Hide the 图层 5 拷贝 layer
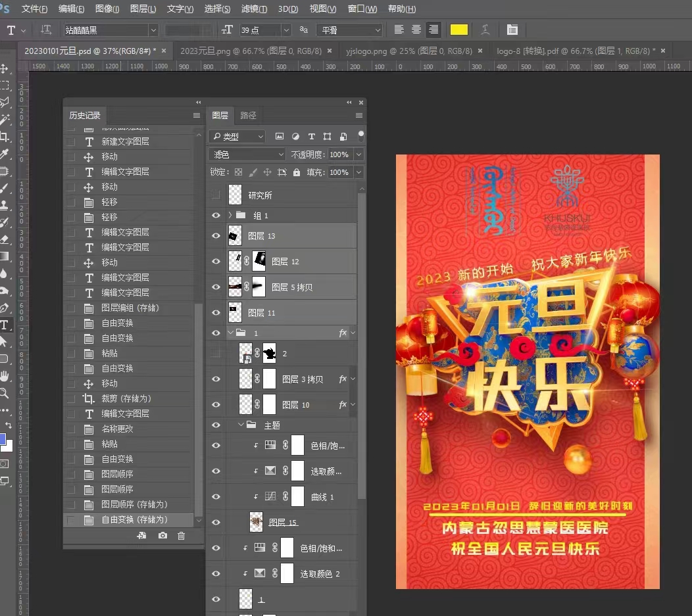This screenshot has width=692, height=616. click(x=216, y=287)
